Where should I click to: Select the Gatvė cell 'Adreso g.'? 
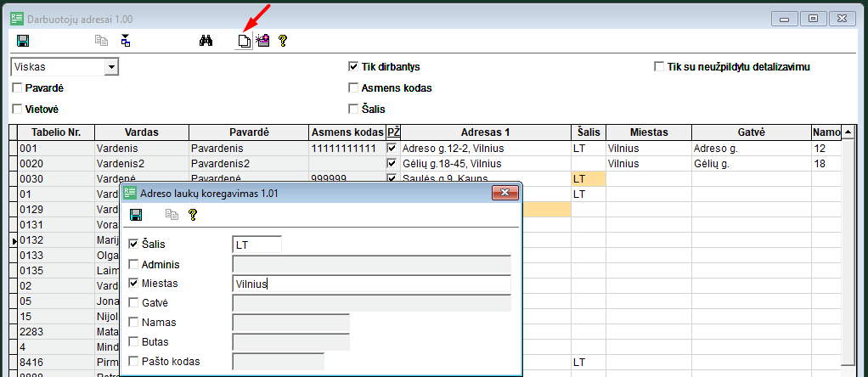tap(751, 149)
